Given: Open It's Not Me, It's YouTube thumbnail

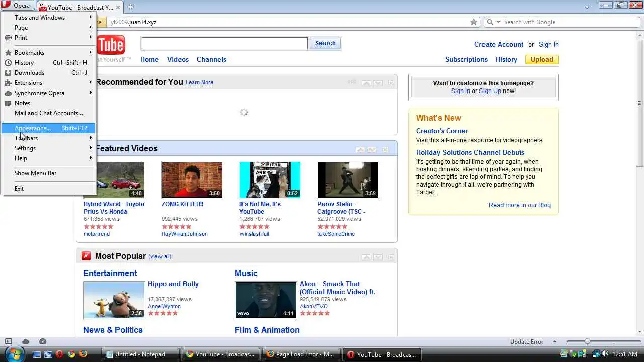Looking at the screenshot, I should (x=270, y=180).
